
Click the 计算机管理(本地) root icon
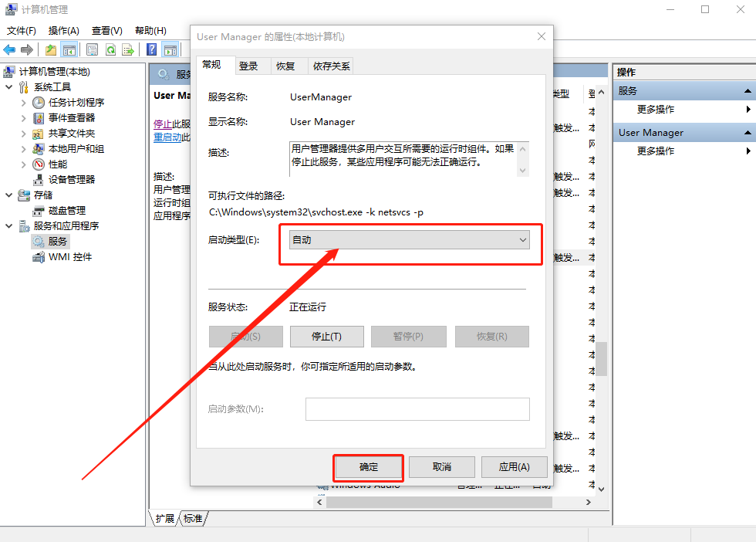pos(9,72)
